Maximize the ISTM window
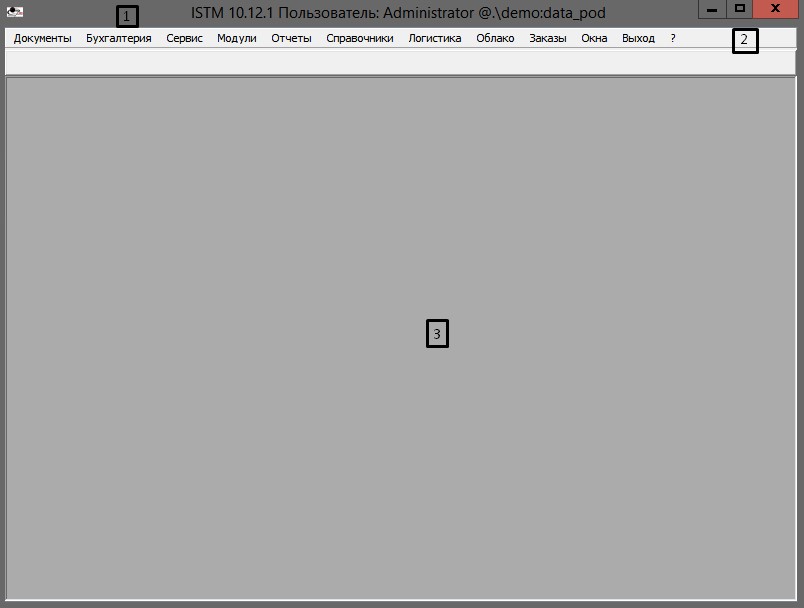The width and height of the screenshot is (804, 608). 740,9
